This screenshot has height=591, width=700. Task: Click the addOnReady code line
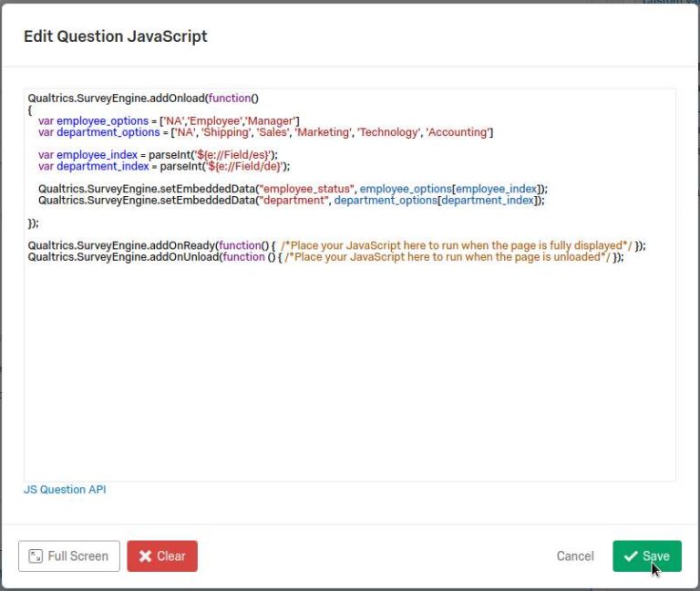[x=336, y=245]
